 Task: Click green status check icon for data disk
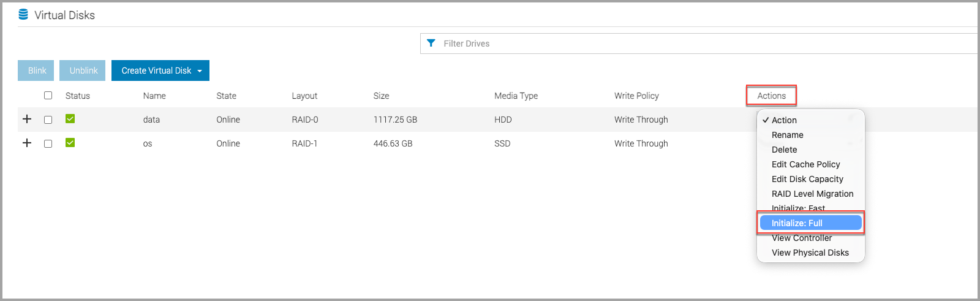70,119
